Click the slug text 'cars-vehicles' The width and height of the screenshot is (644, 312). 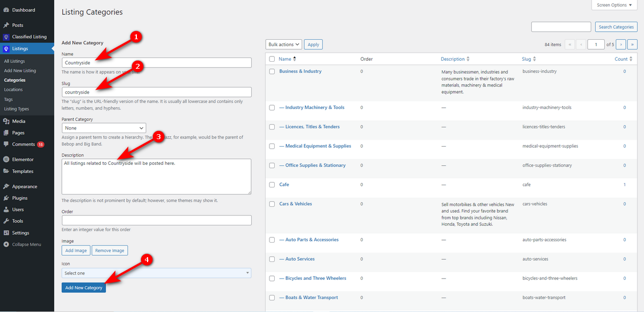point(535,204)
